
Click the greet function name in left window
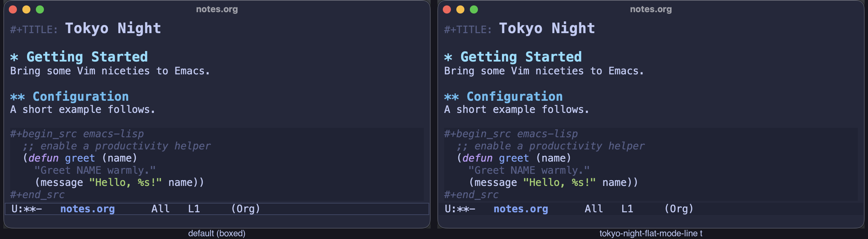coord(80,158)
